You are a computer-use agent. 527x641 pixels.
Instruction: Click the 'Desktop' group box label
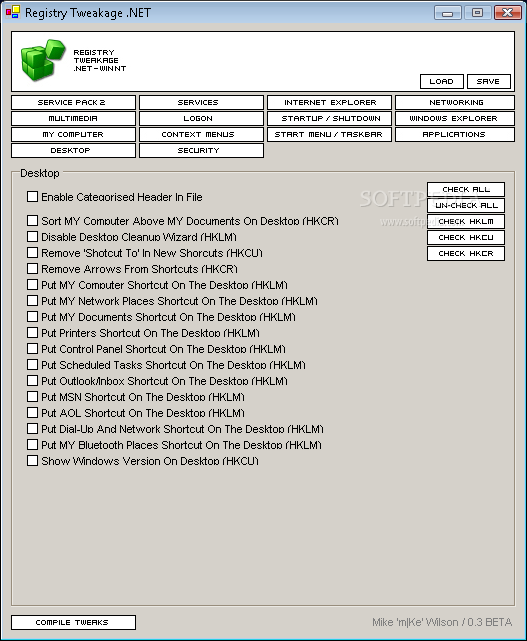click(x=40, y=173)
